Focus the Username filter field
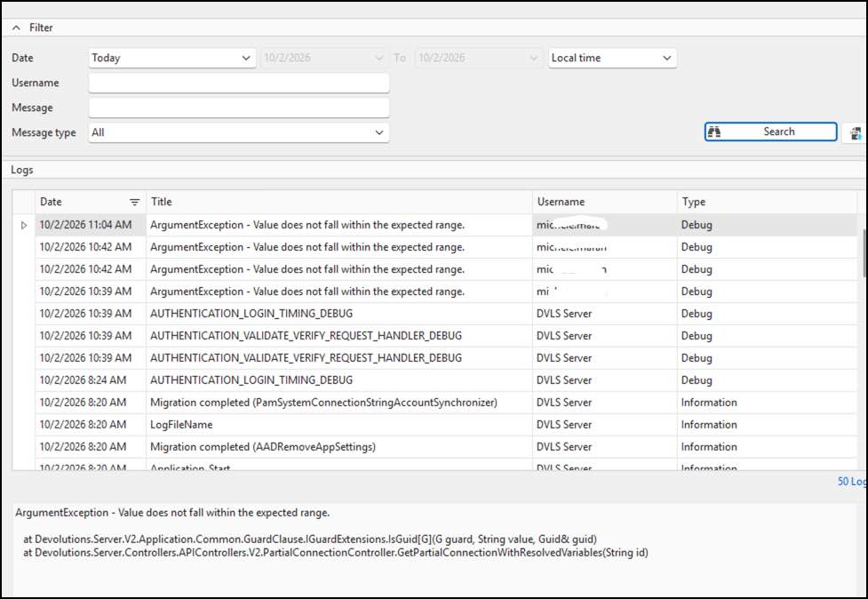The height and width of the screenshot is (599, 868). pos(239,83)
